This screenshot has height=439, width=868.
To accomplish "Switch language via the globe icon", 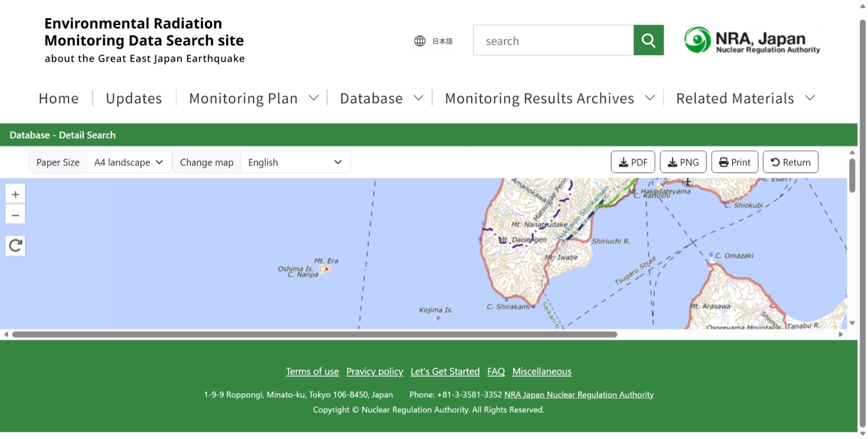I will coord(433,41).
